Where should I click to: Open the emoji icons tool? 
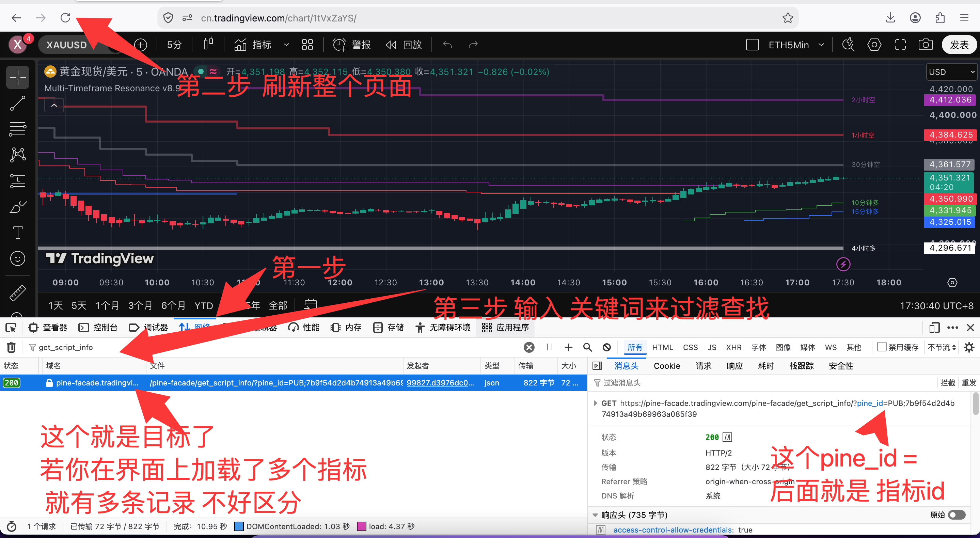coord(17,258)
